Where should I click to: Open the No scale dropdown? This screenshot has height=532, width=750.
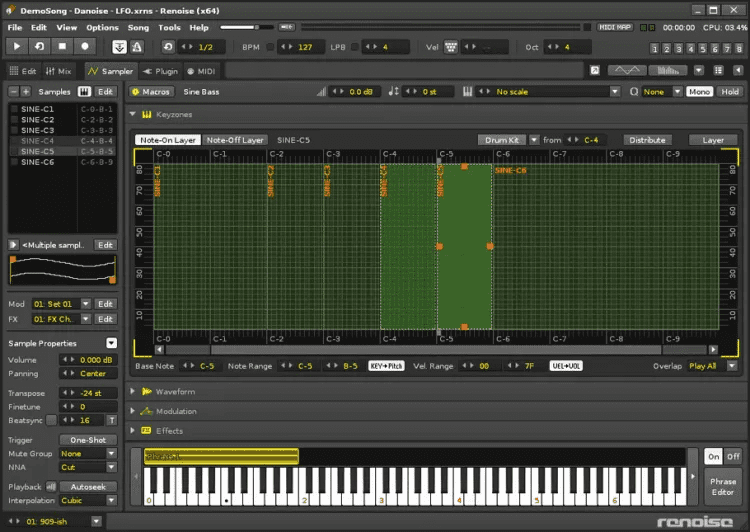tap(615, 91)
